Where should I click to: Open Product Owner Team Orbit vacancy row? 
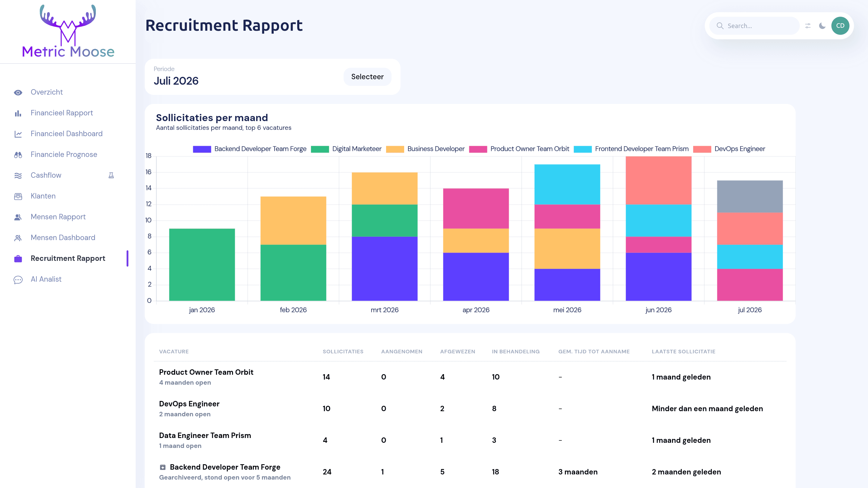click(470, 377)
